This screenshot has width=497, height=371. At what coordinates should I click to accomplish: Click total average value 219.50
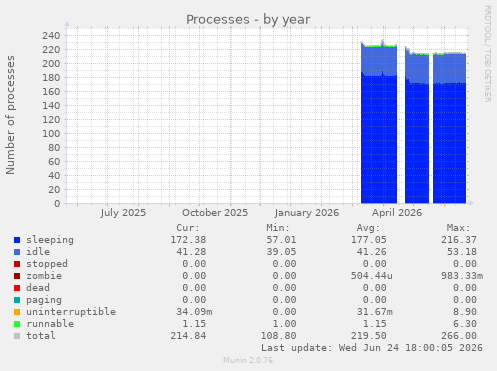tap(369, 336)
